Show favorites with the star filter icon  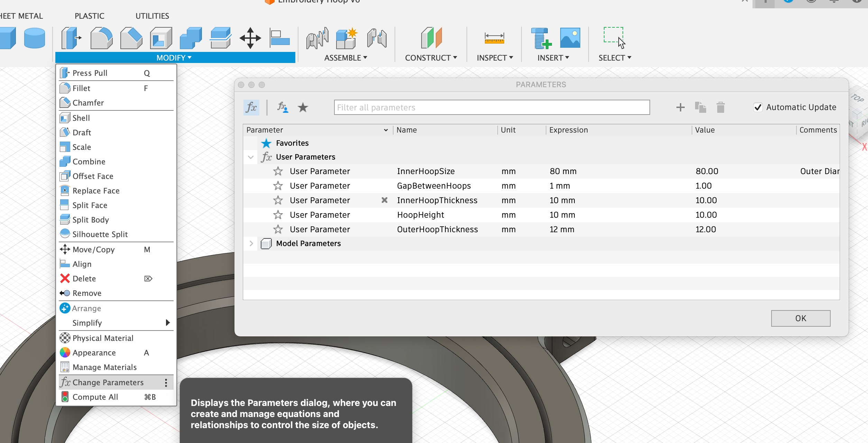(303, 107)
